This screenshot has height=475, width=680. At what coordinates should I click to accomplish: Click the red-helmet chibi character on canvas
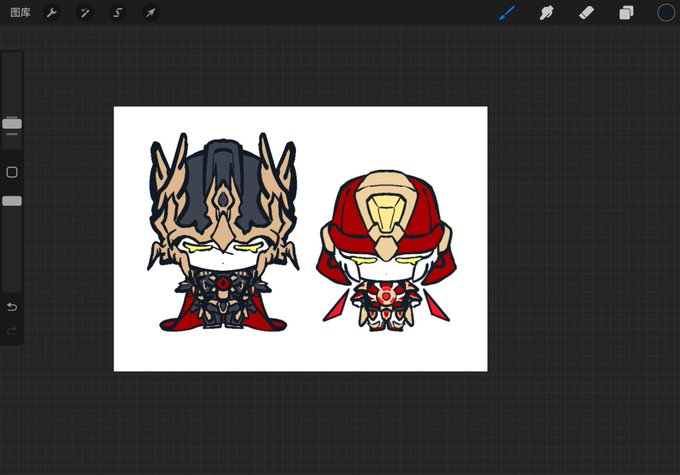click(x=386, y=251)
